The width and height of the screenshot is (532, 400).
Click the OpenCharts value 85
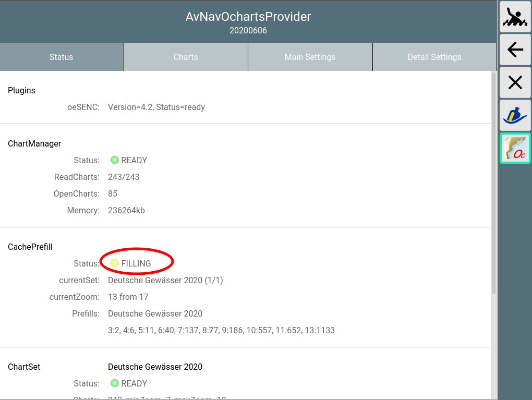[113, 193]
